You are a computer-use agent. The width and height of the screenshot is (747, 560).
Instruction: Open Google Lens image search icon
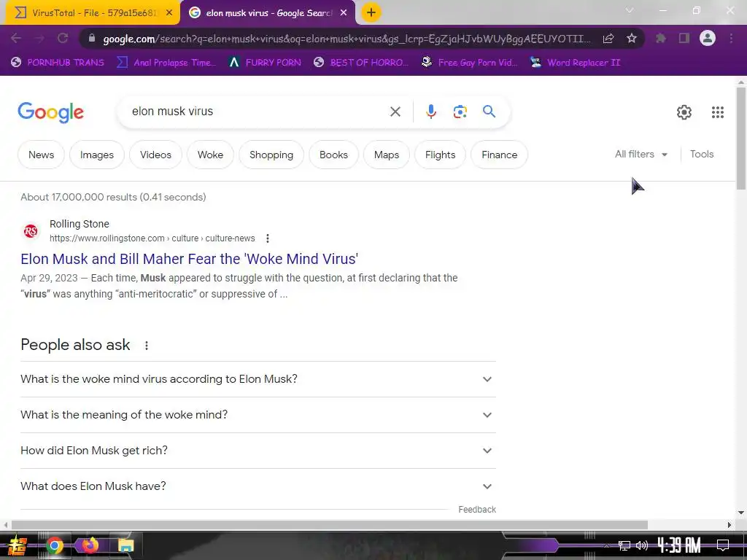click(x=460, y=112)
